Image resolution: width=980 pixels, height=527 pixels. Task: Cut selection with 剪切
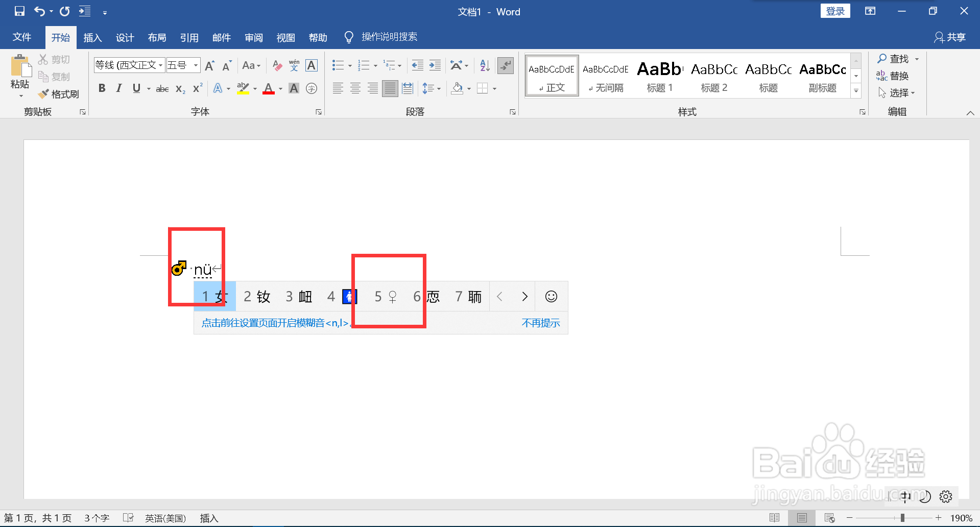54,59
